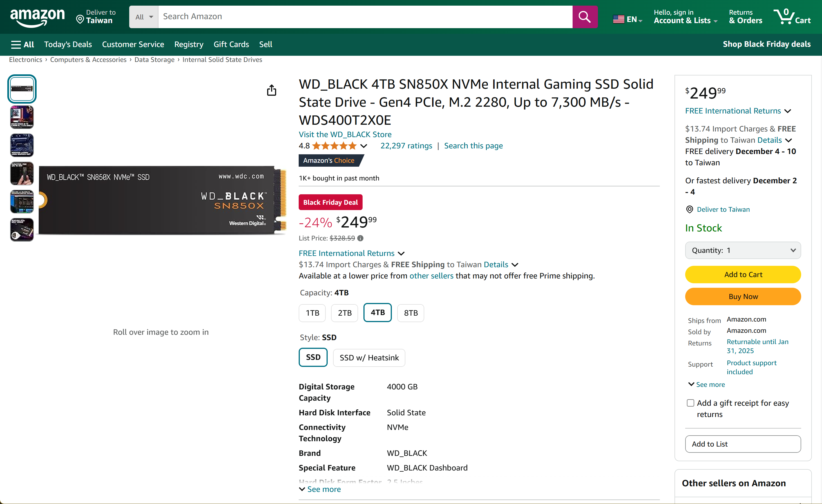This screenshot has width=822, height=504.
Task: Click Buy Now button
Action: click(743, 296)
